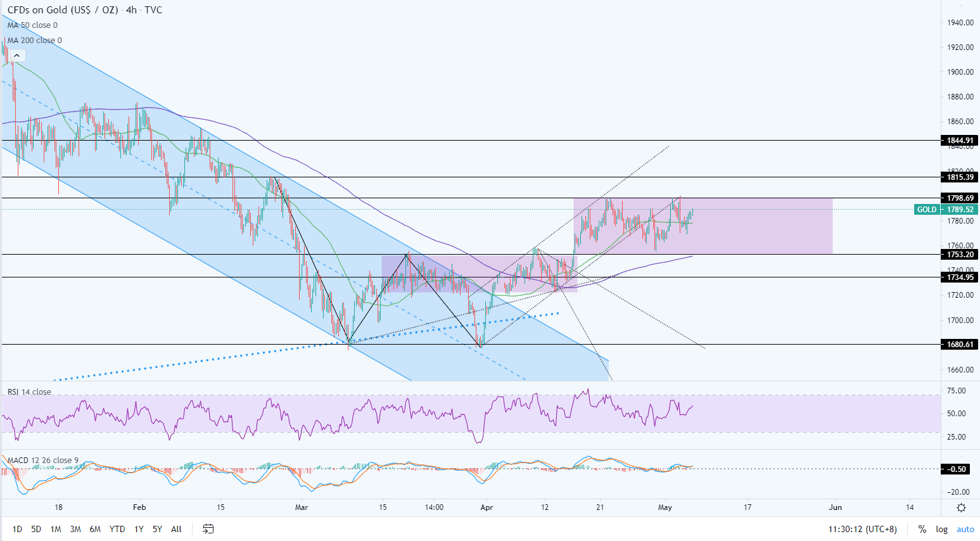The height and width of the screenshot is (541, 980).
Task: Select the YTD time range
Action: tap(117, 529)
